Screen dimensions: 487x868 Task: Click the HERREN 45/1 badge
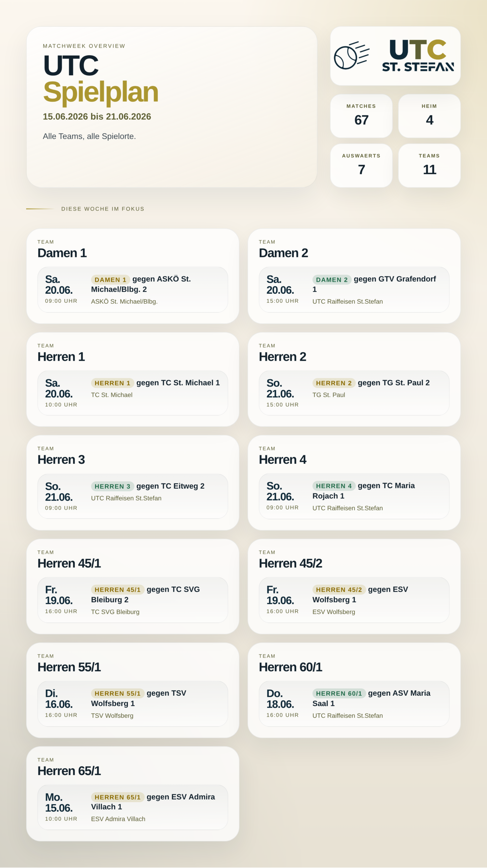118,590
